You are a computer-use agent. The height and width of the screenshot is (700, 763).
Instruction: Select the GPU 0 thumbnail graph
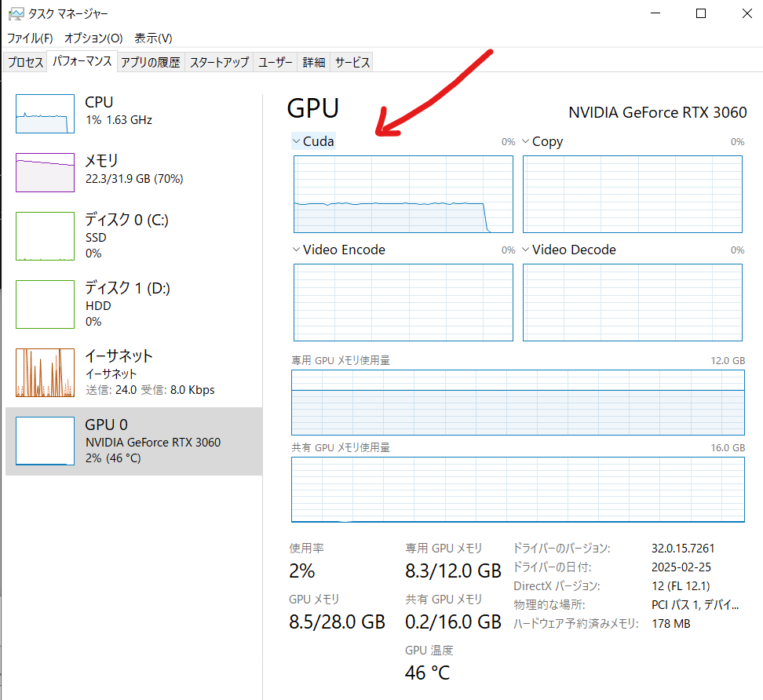(x=45, y=441)
